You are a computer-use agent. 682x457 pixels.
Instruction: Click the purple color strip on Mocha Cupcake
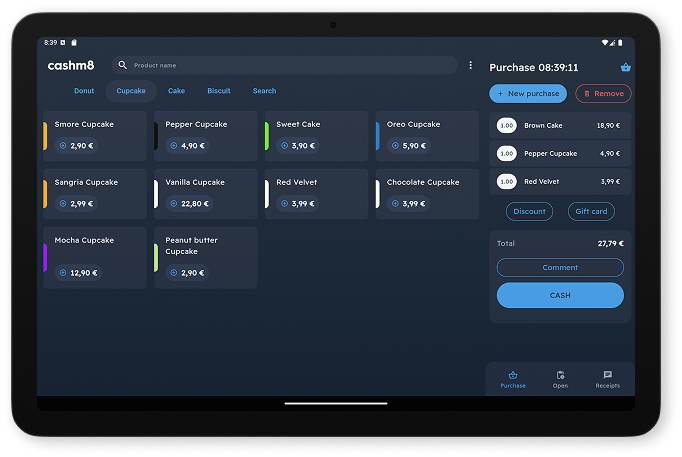click(45, 257)
